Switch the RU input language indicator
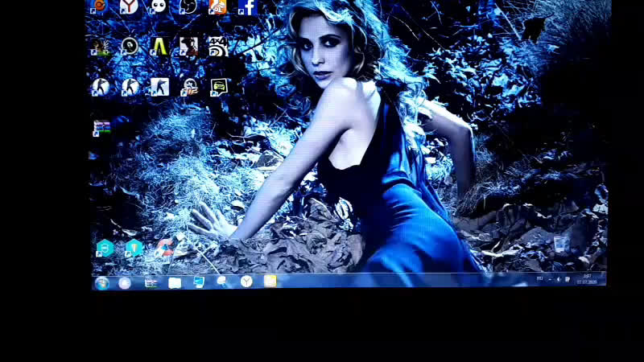The image size is (644, 362). pos(539,278)
